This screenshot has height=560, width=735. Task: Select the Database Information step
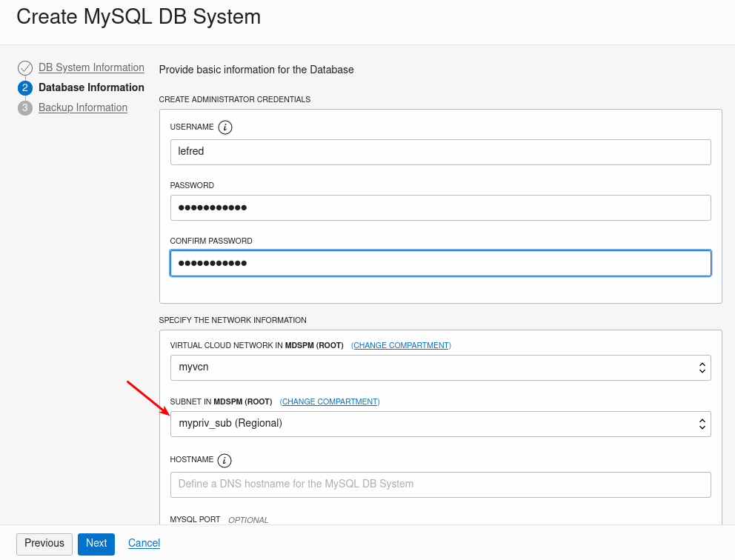91,87
